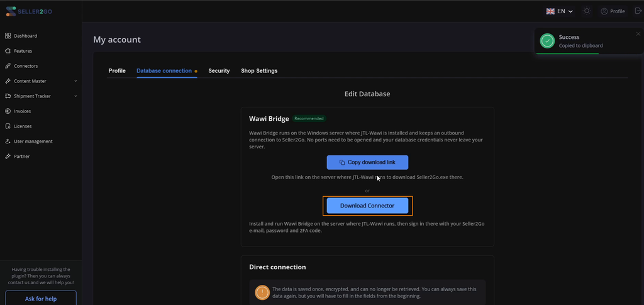The width and height of the screenshot is (644, 305).
Task: Click the Features puzzle icon
Action: click(x=8, y=51)
